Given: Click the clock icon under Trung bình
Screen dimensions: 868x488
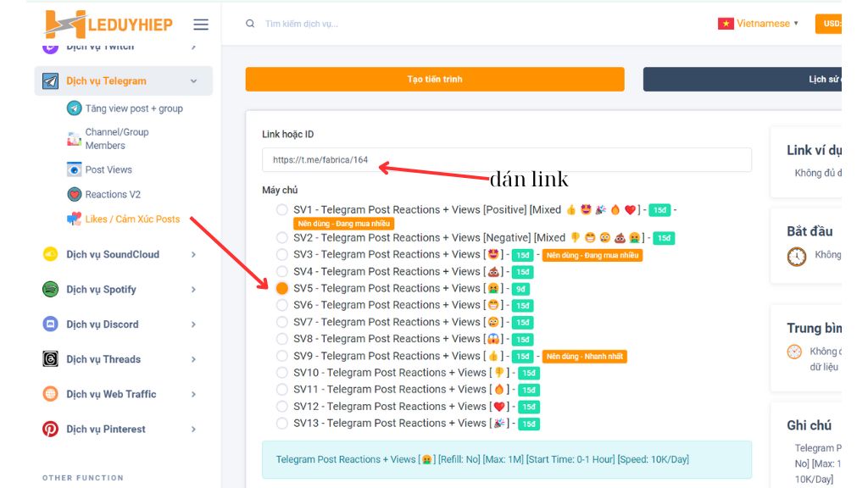Looking at the screenshot, I should coord(794,352).
